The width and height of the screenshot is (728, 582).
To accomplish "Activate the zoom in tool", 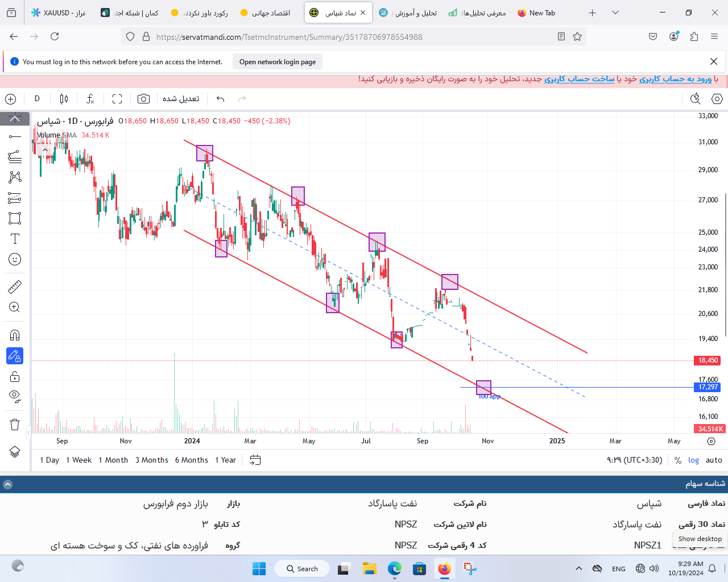I will point(15,307).
